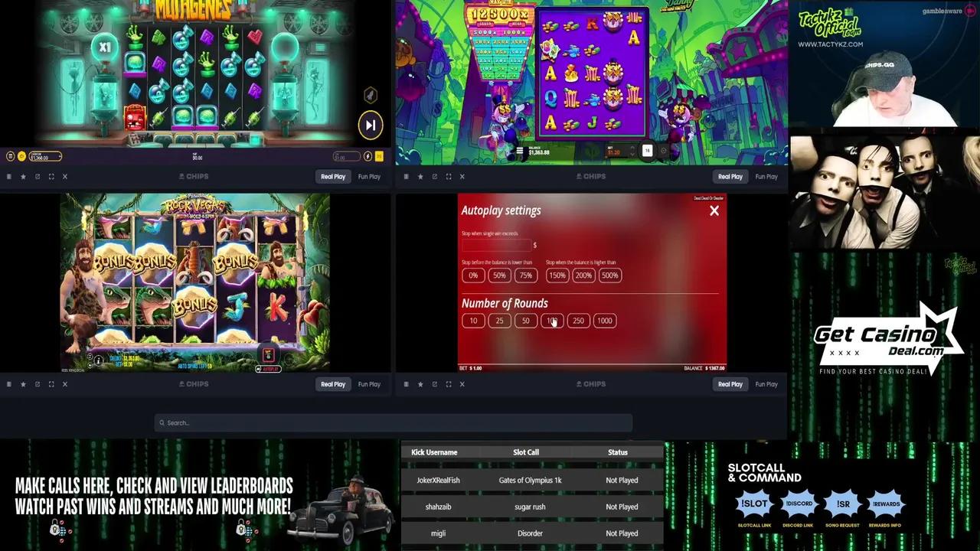Enable turbo with the lightning icon in Mutagenes

(x=367, y=156)
